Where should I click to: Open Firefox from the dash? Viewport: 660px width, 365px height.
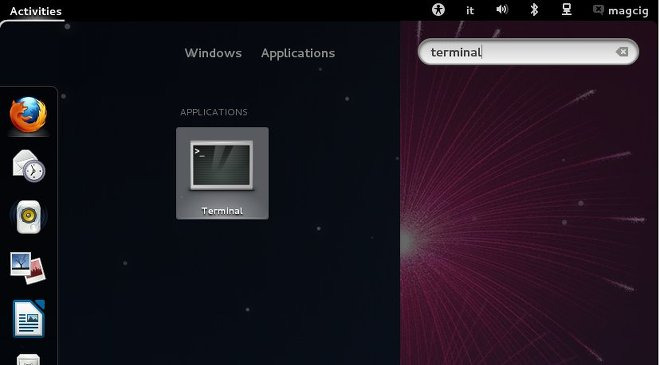[x=28, y=115]
